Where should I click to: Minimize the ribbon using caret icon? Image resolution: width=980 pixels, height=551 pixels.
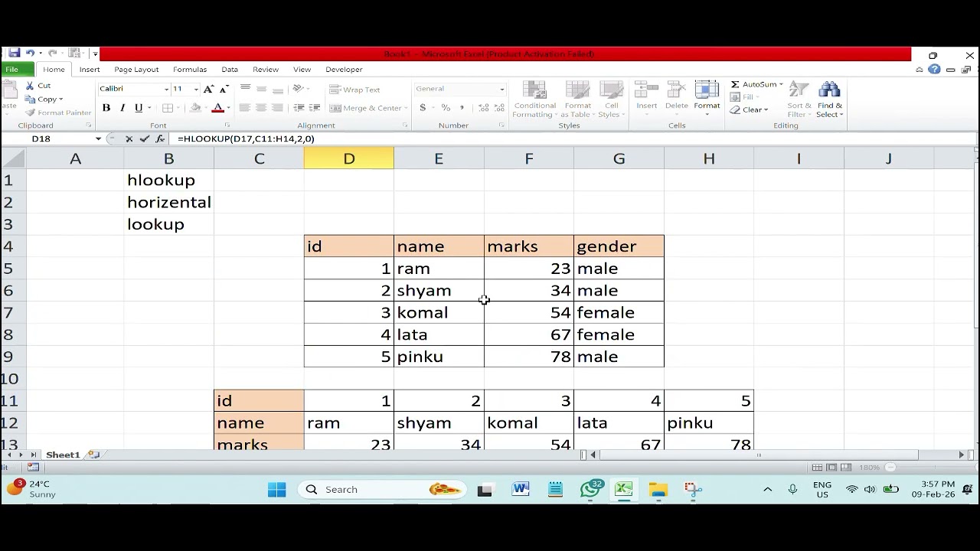(x=920, y=70)
